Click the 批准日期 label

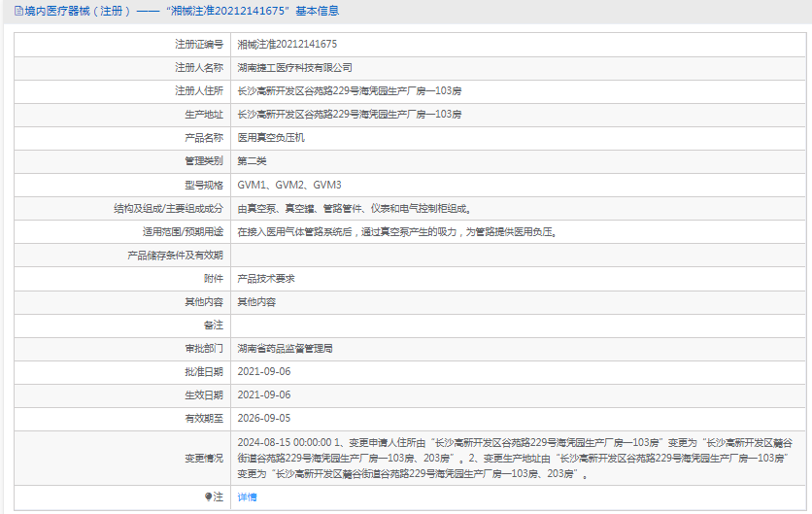tap(204, 371)
